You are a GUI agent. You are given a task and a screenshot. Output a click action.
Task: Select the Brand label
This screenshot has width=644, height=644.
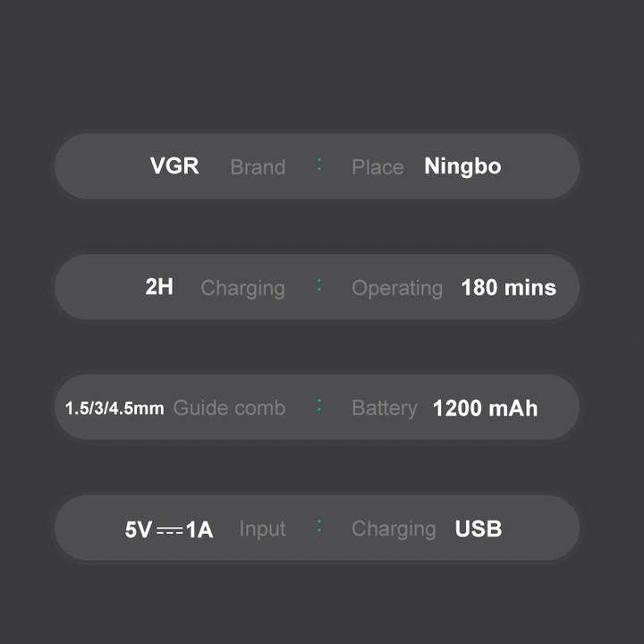258,167
